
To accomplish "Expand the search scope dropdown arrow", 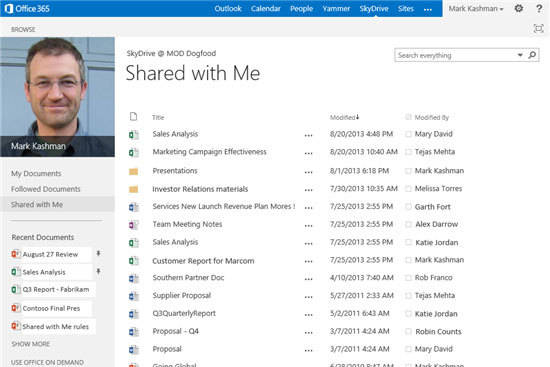I will (x=520, y=55).
